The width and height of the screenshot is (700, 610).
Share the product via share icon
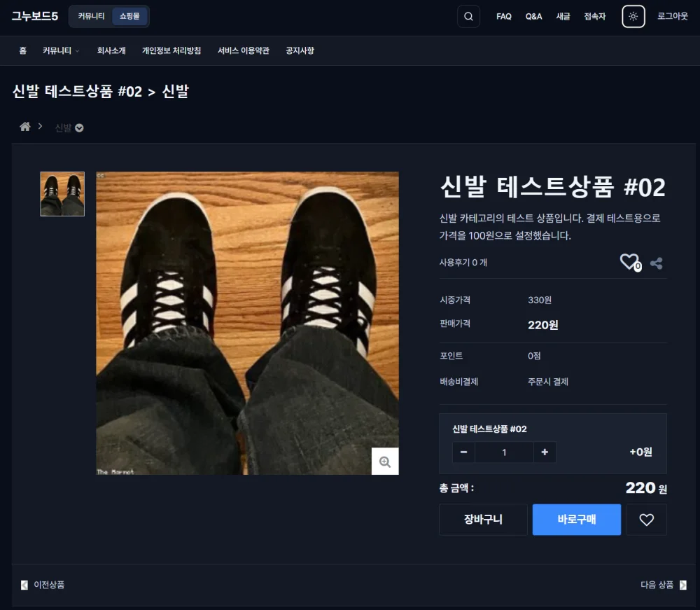click(x=657, y=263)
